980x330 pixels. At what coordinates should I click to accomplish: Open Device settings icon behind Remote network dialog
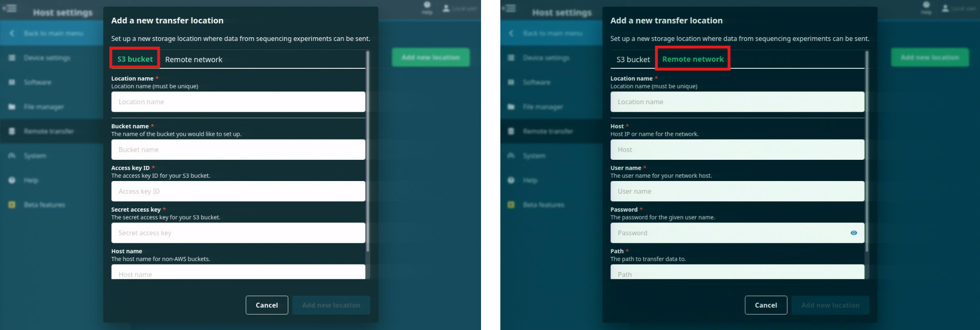511,58
